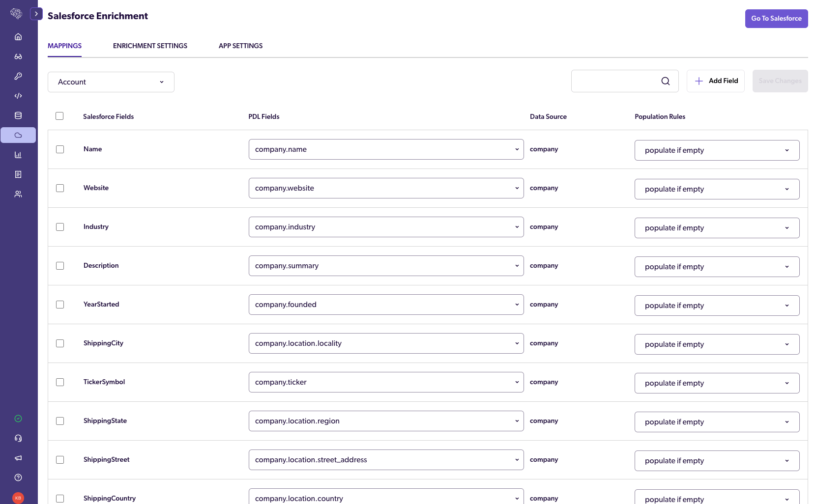Open the company.location.street_address PDL field dropdown
Viewport: 816px width, 504px height.
386,460
